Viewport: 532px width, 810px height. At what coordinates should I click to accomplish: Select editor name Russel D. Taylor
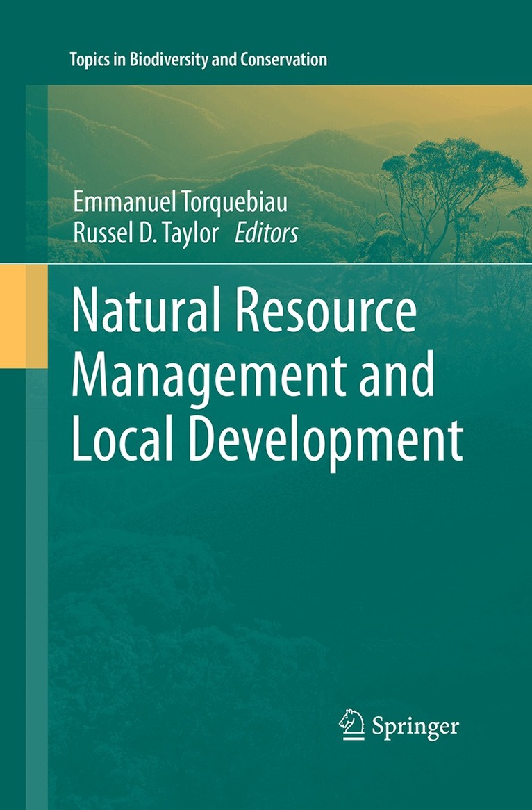point(149,234)
